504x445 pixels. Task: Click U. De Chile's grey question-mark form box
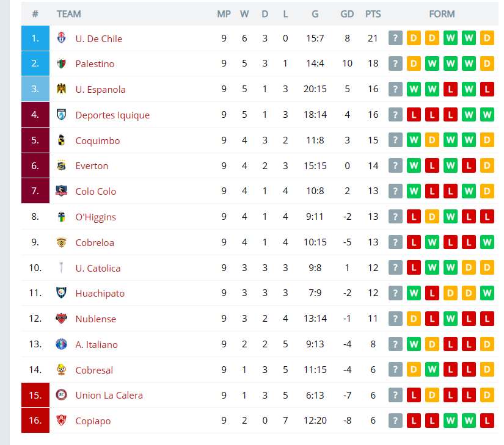[395, 38]
